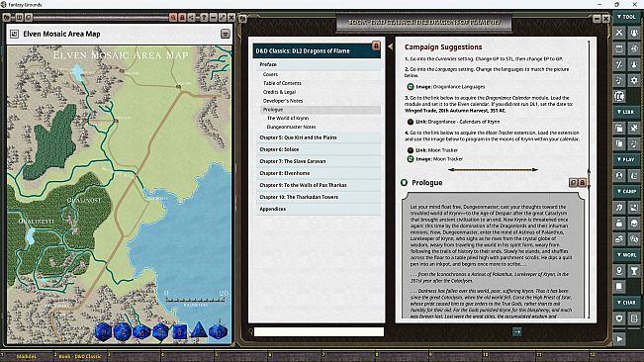This screenshot has height=362, width=644.
Task: Open the calendar tool icon
Action: (x=619, y=48)
